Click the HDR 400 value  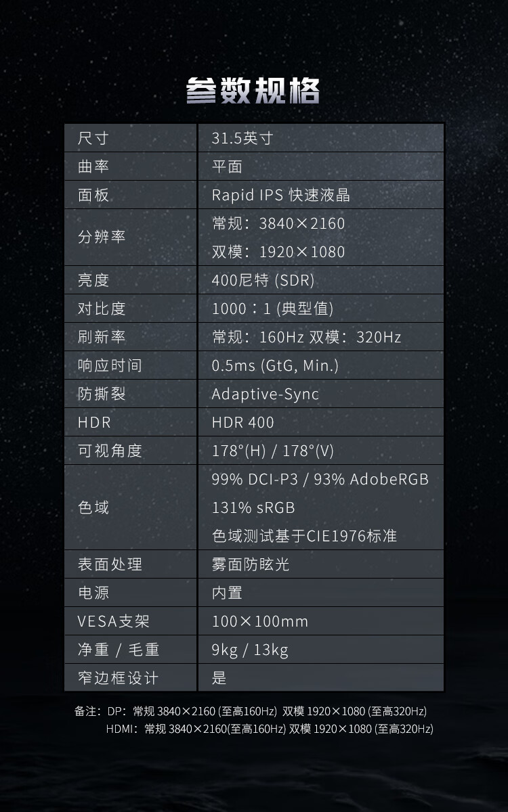point(243,422)
